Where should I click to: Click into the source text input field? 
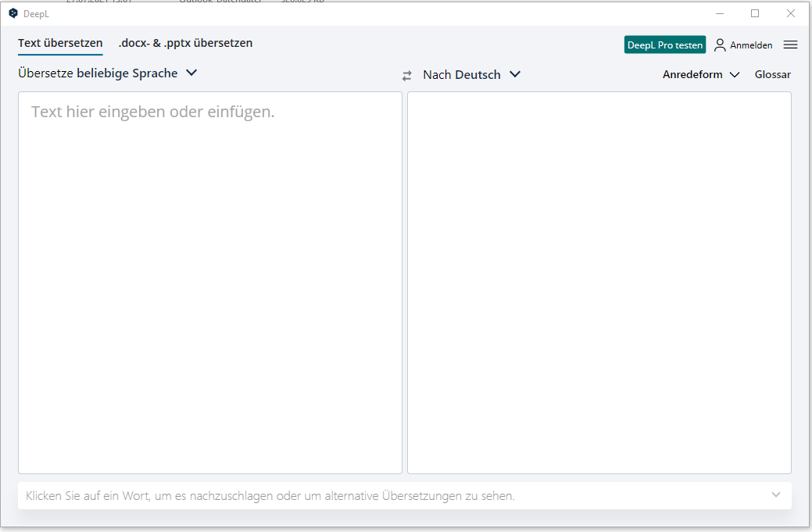210,283
